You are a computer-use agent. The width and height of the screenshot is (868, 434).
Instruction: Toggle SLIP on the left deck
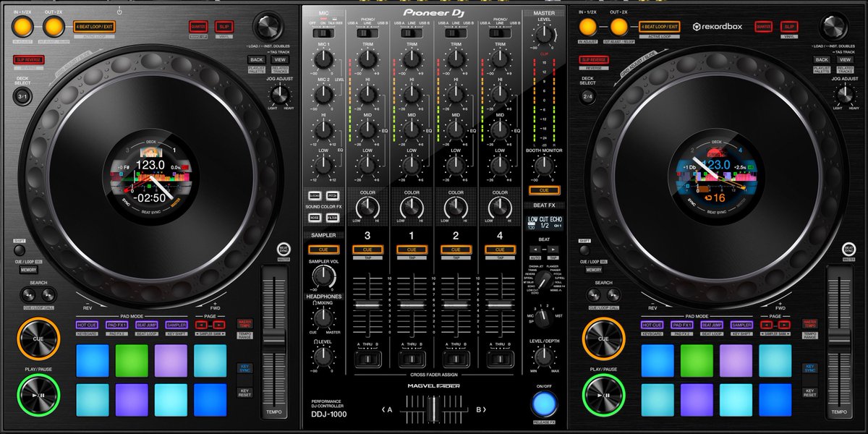pyautogui.click(x=223, y=26)
